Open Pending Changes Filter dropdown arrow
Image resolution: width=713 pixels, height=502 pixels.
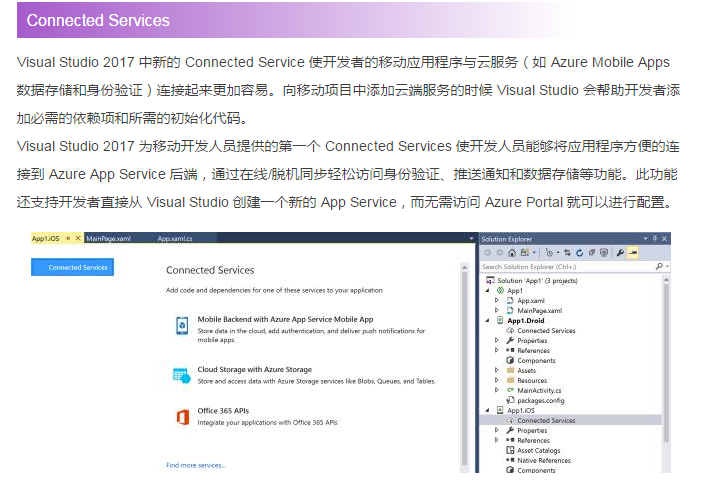(557, 253)
